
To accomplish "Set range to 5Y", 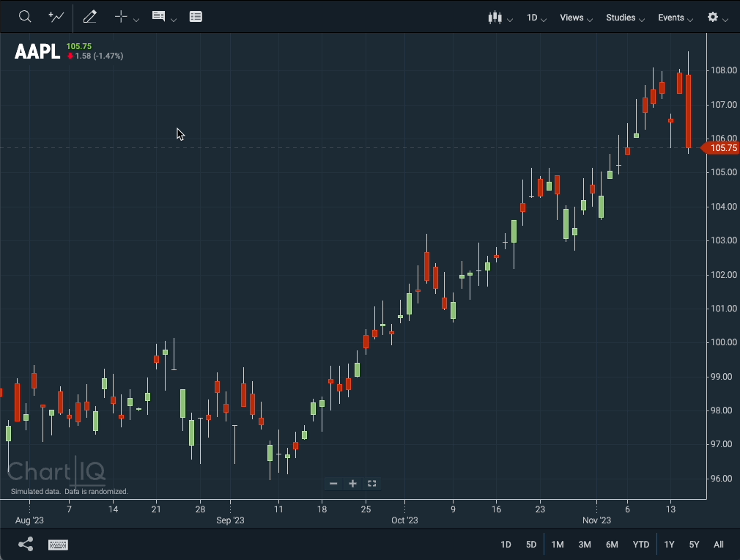I will click(695, 545).
